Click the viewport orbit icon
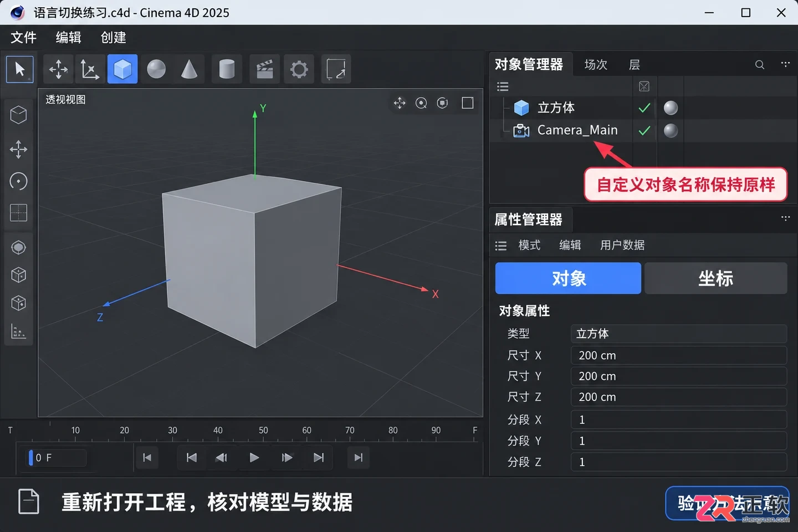The image size is (798, 532). click(442, 103)
